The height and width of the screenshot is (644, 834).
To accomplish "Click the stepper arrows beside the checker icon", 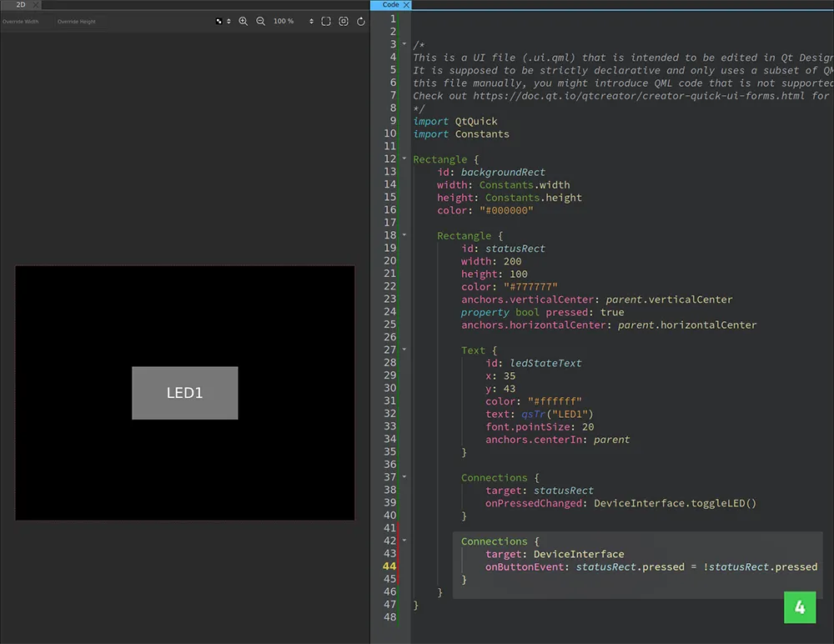I will click(x=228, y=21).
